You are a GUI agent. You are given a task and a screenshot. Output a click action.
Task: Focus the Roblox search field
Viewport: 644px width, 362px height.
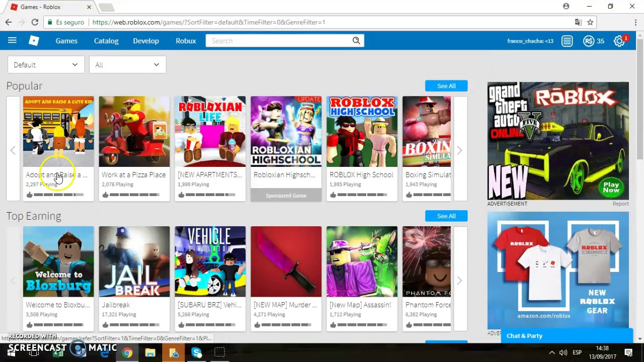click(279, 41)
